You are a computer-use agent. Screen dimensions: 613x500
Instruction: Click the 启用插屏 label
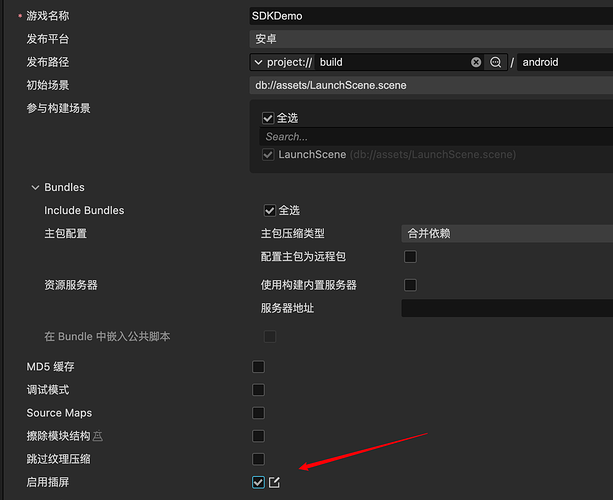click(x=48, y=482)
